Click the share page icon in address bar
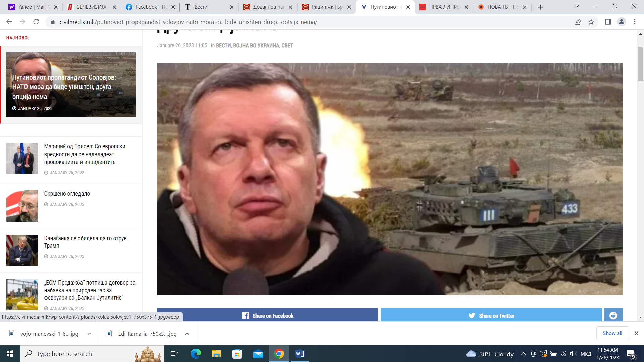644x362 pixels. pos(578,22)
